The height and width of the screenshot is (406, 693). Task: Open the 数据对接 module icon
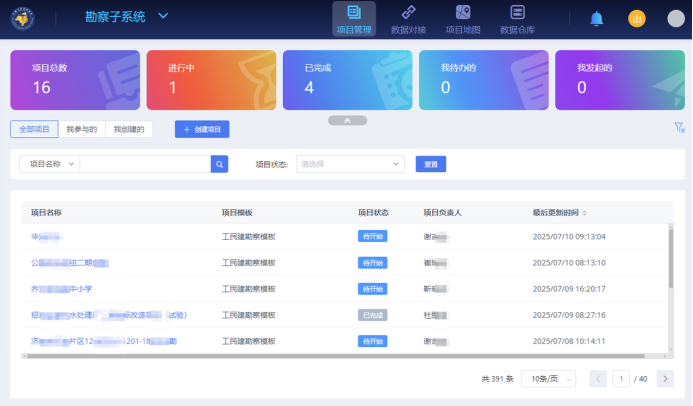pyautogui.click(x=407, y=14)
